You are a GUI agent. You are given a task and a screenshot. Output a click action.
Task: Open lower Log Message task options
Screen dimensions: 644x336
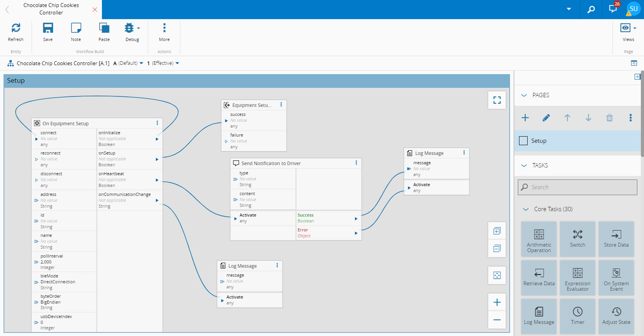click(277, 265)
